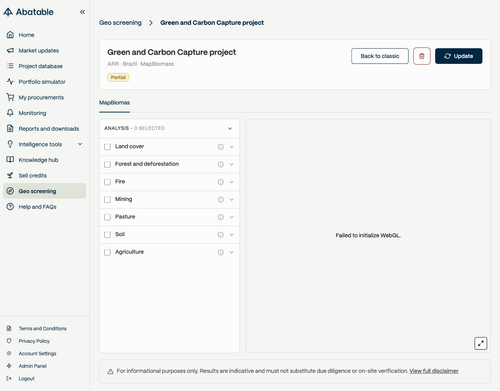Show info for Fire analysis
This screenshot has height=391, width=500.
[221, 182]
